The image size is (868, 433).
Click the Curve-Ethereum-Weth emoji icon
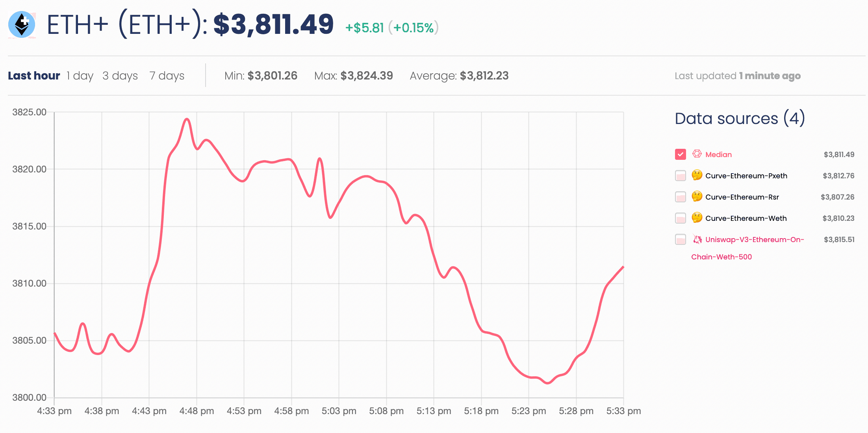click(x=697, y=218)
